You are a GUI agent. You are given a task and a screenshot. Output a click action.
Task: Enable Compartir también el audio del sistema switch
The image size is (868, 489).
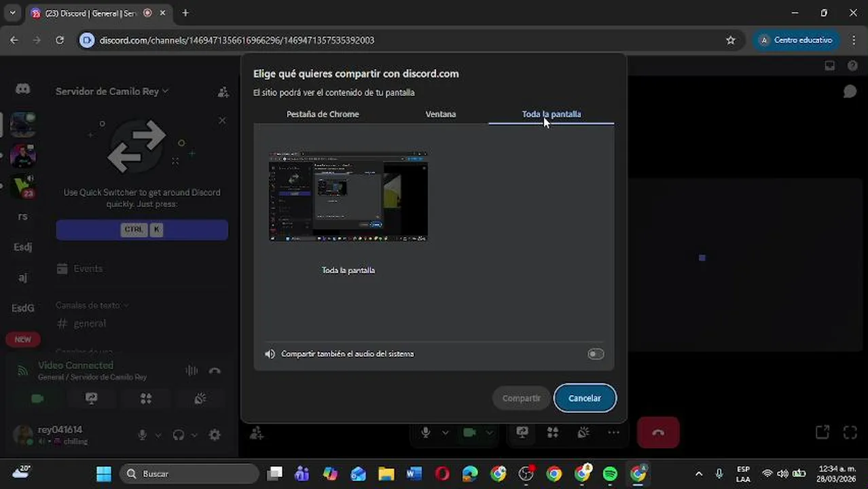pos(595,354)
